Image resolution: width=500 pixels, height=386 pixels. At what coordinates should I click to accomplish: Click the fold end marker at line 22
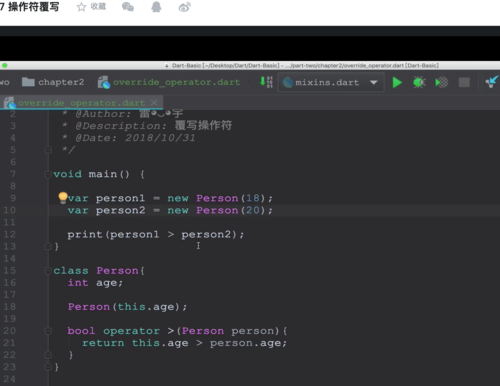(48, 355)
